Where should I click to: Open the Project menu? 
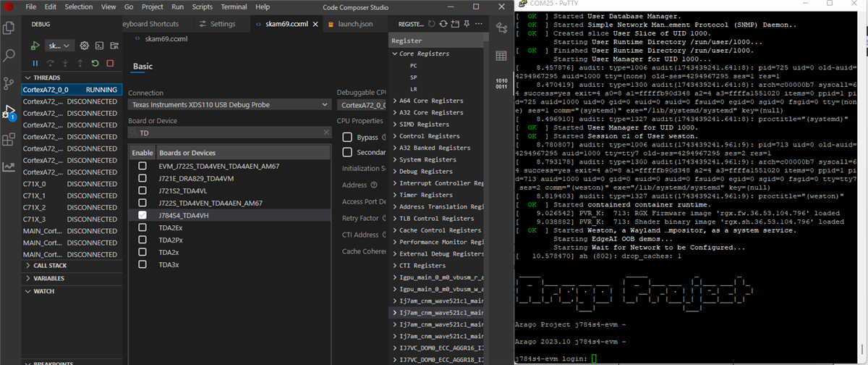click(x=153, y=7)
